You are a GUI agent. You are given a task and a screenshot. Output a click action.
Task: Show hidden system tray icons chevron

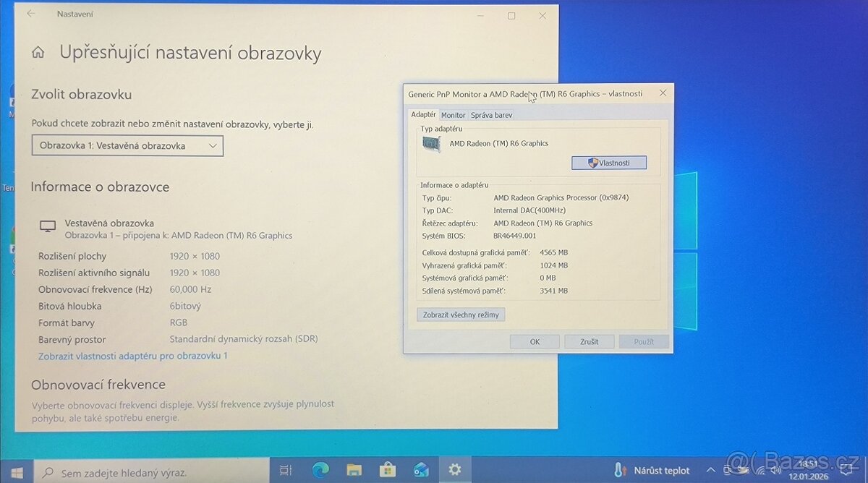711,471
